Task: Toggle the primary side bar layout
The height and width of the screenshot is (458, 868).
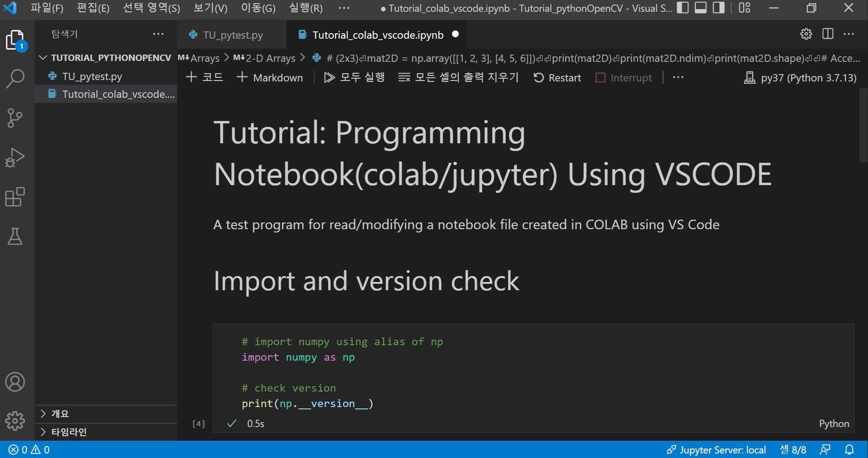Action: (683, 8)
